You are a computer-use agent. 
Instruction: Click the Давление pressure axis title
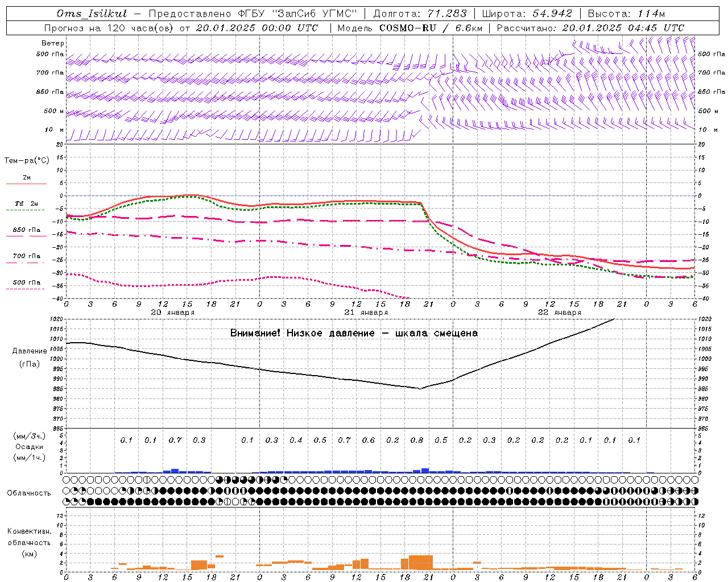tap(30, 351)
